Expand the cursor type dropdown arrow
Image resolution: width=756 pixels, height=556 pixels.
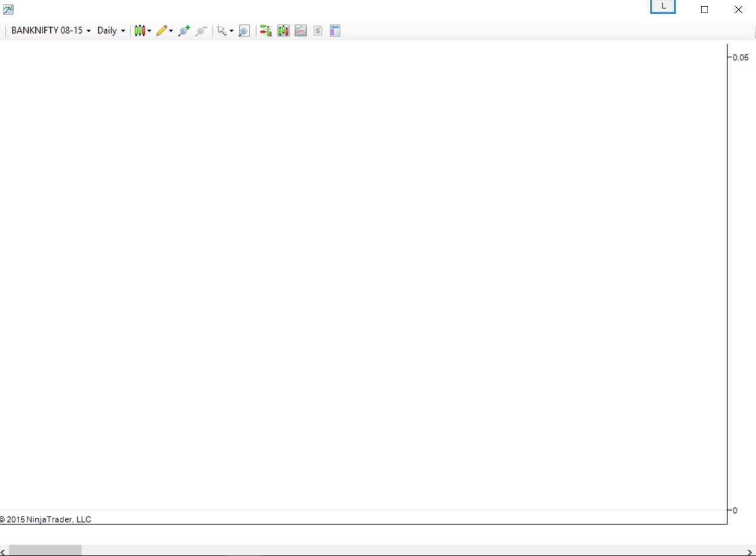(x=231, y=30)
